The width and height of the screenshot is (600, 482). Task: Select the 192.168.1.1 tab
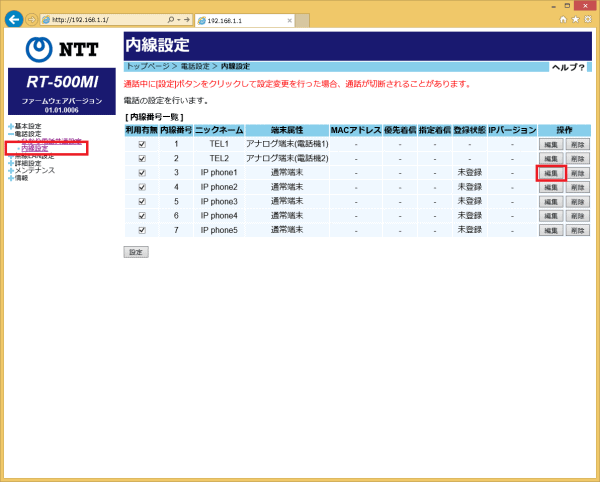[x=245, y=21]
